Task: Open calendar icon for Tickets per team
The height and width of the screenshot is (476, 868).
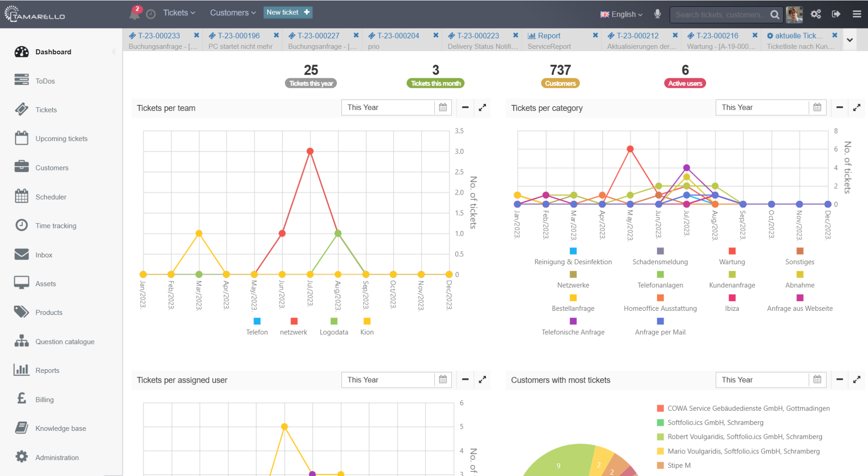Action: (x=443, y=108)
